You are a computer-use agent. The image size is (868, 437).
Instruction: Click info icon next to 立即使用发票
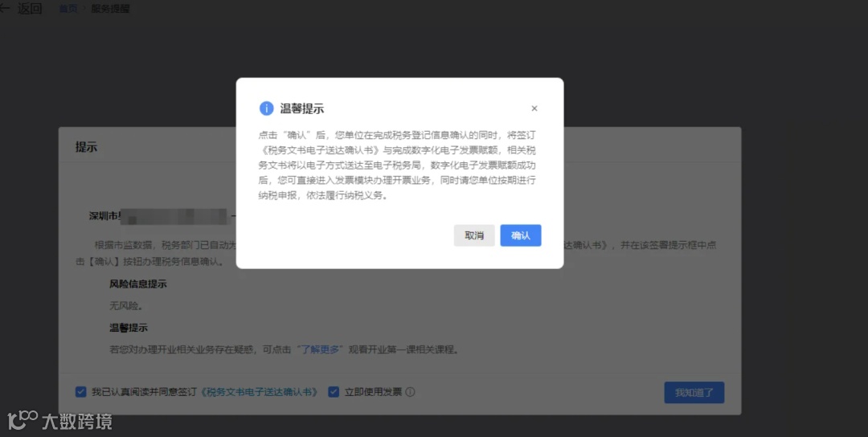coord(410,392)
